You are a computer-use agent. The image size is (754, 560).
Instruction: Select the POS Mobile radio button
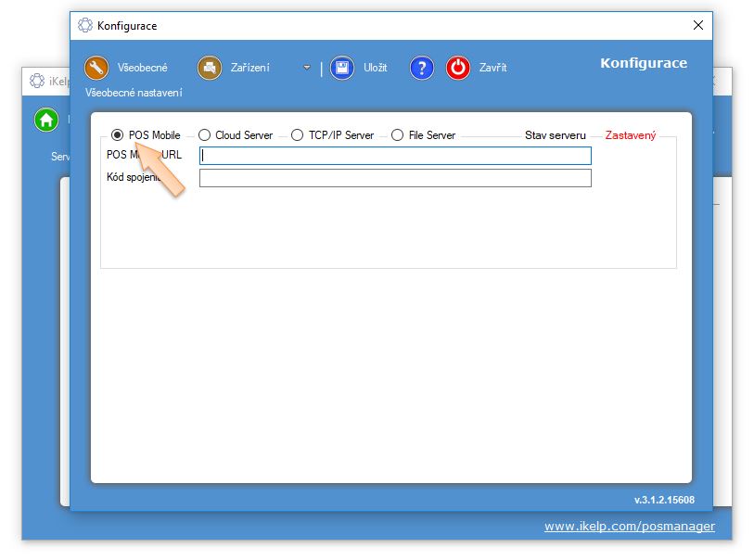coord(118,135)
